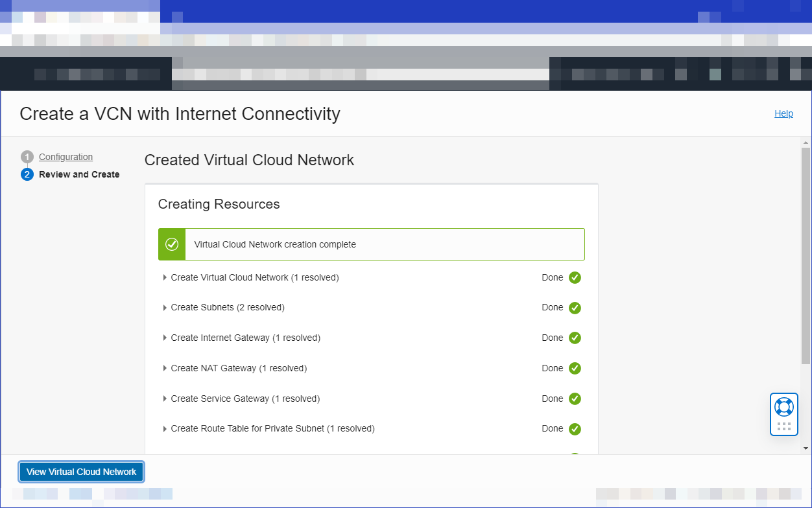Expand the Create Subnets entry
This screenshot has width=812, height=508.
click(164, 307)
